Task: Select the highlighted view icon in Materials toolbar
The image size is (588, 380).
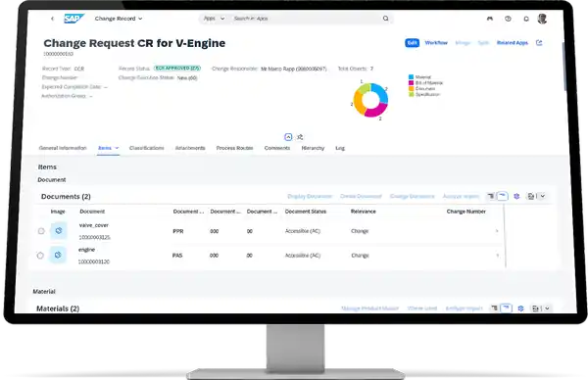Action: [x=506, y=309]
